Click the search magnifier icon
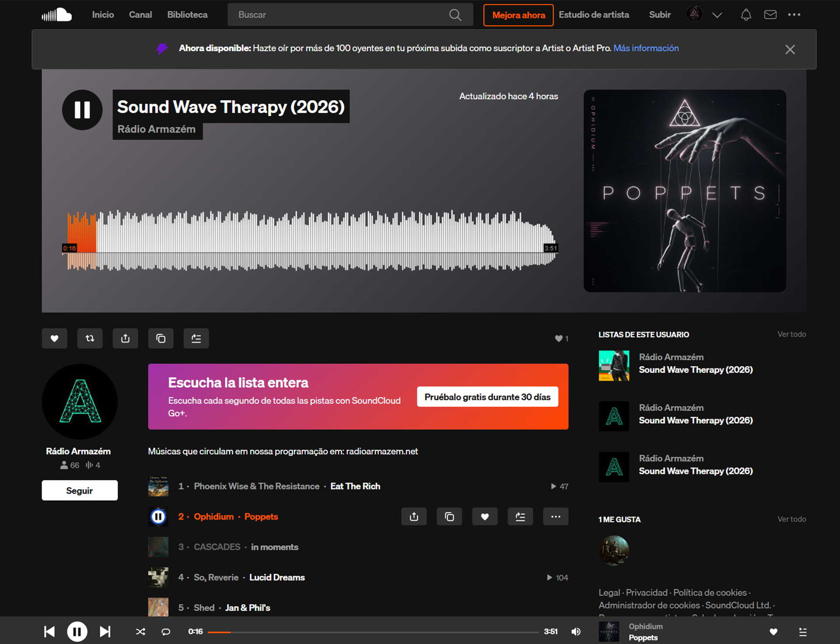The width and height of the screenshot is (840, 644). [455, 15]
